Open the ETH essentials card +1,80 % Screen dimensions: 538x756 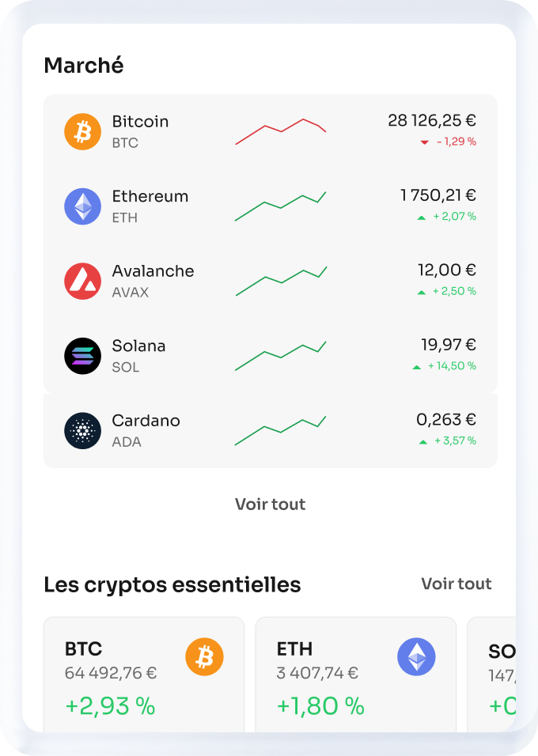(x=320, y=705)
